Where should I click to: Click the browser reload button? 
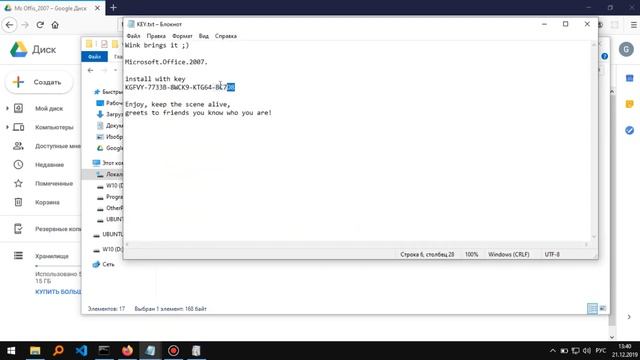[40, 25]
